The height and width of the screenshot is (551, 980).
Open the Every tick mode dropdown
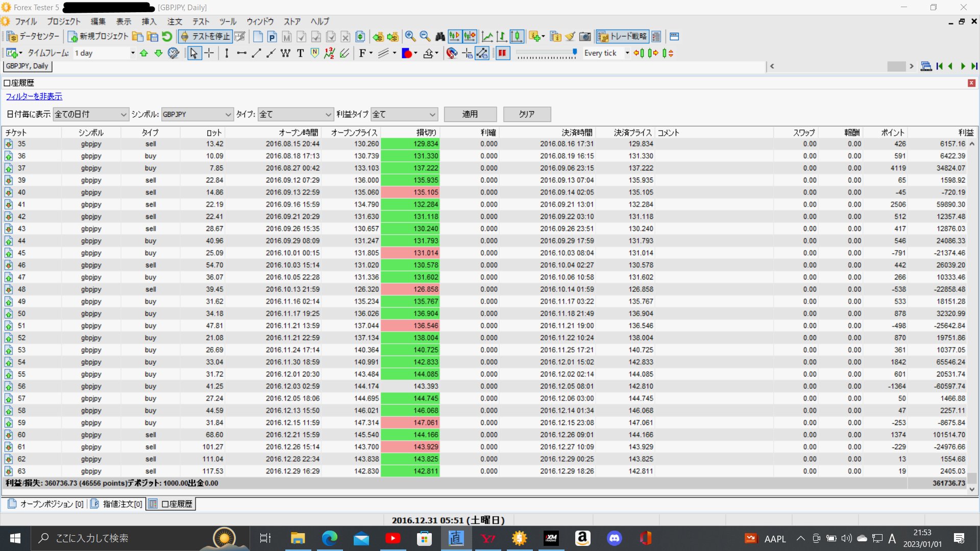click(x=627, y=53)
